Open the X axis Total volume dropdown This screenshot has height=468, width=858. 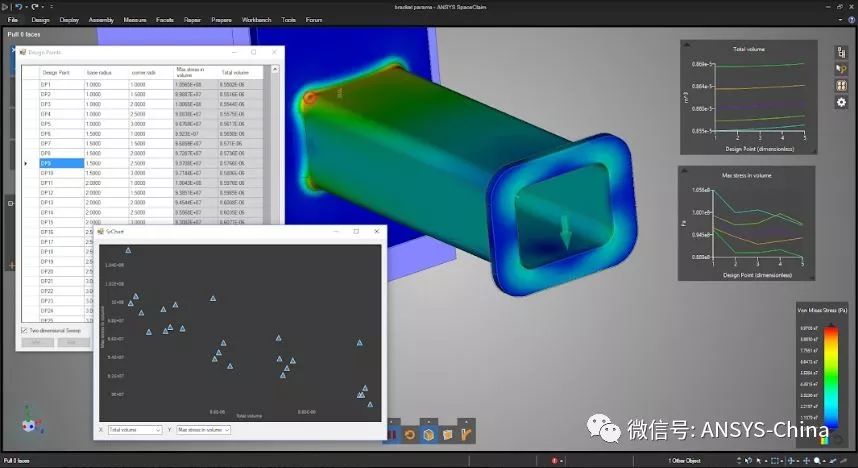(x=135, y=430)
